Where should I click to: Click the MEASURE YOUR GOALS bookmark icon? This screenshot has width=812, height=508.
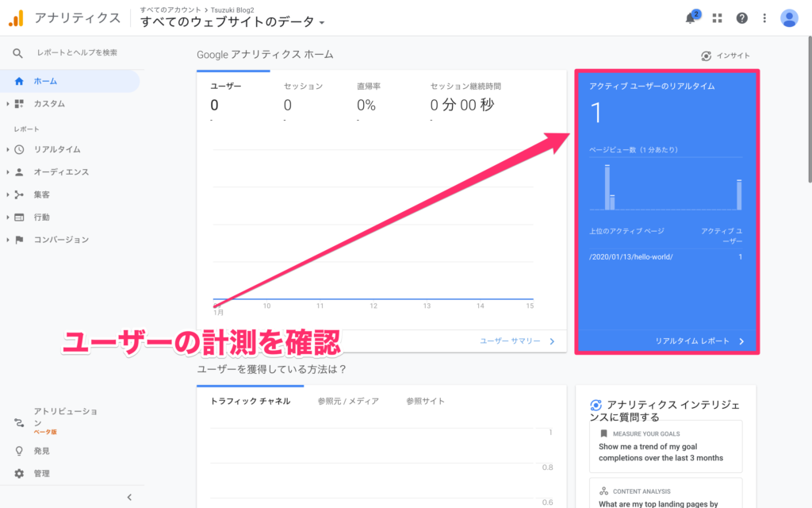[603, 433]
